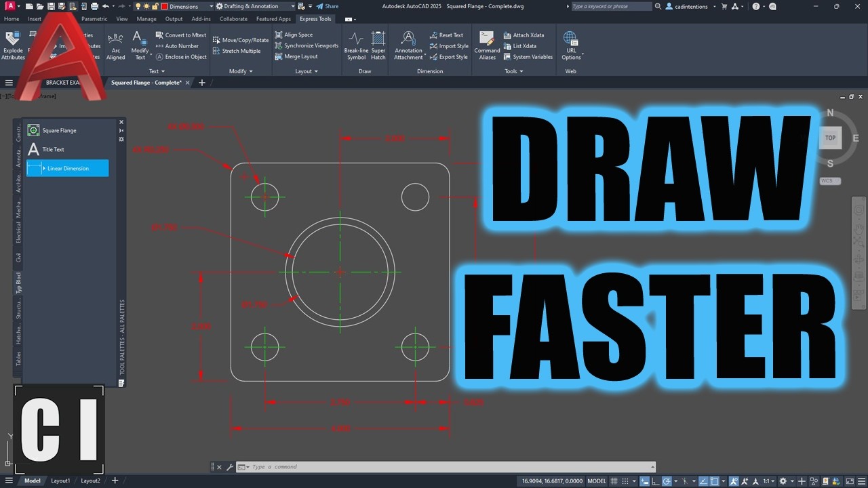Choose the Merge Layout tool
Screen dimensions: 868x488
pyautogui.click(x=296, y=56)
